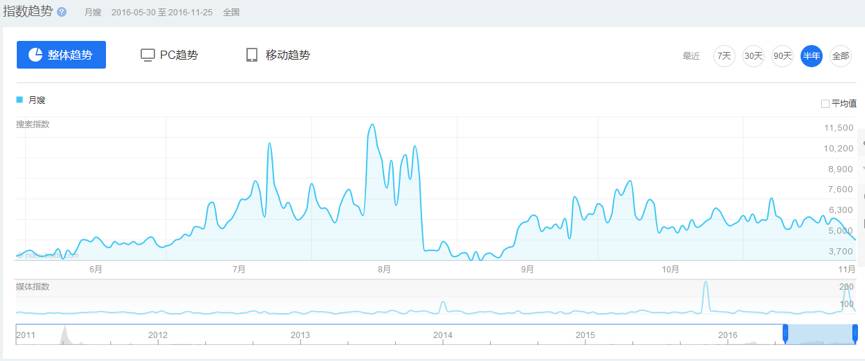
Task: Click the 6月 label on the chart axis
Action: pyautogui.click(x=95, y=270)
